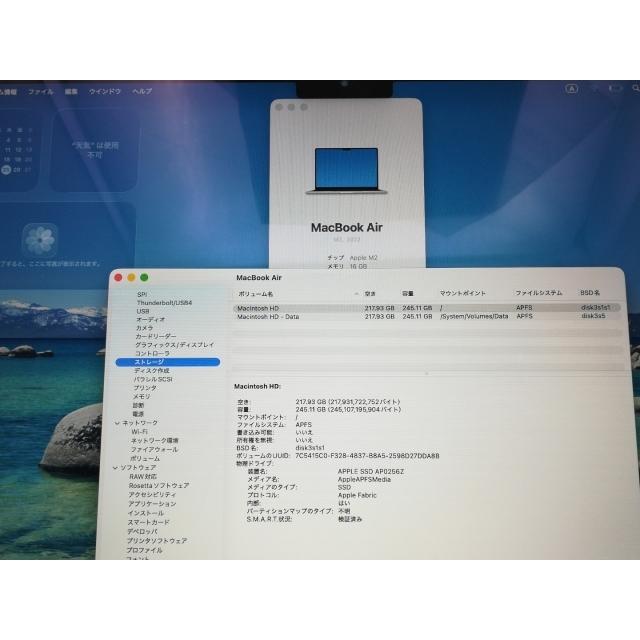The height and width of the screenshot is (640, 640).
Task: Select プロファイル in the sidebar
Action: (144, 551)
